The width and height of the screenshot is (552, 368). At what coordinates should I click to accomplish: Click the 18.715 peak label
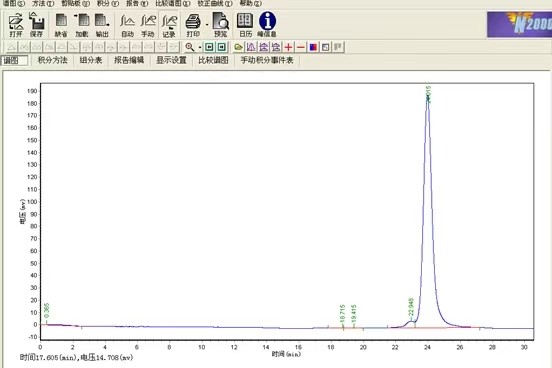[x=343, y=314]
